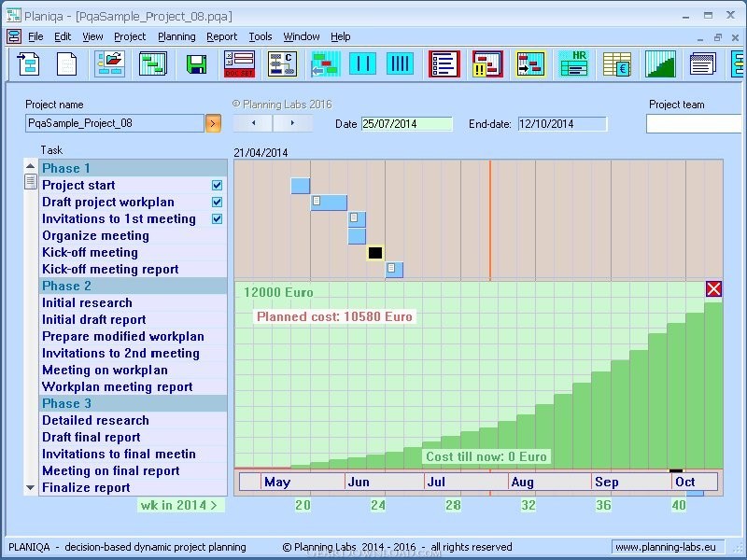This screenshot has width=747, height=560.
Task: Open the HR resources icon
Action: click(573, 63)
